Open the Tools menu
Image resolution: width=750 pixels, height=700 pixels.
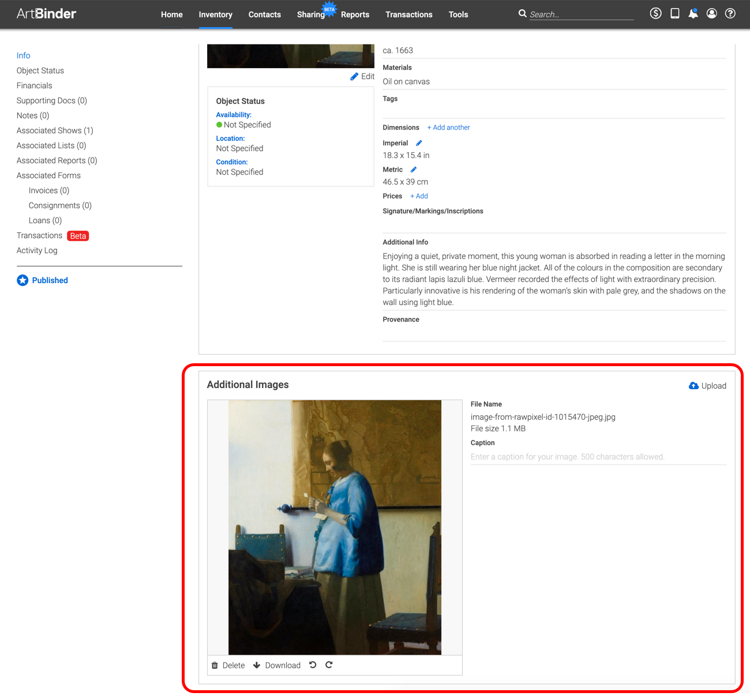459,14
